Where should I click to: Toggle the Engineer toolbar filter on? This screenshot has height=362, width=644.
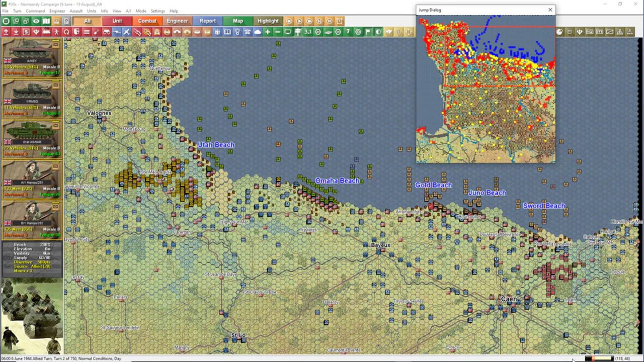click(x=177, y=21)
